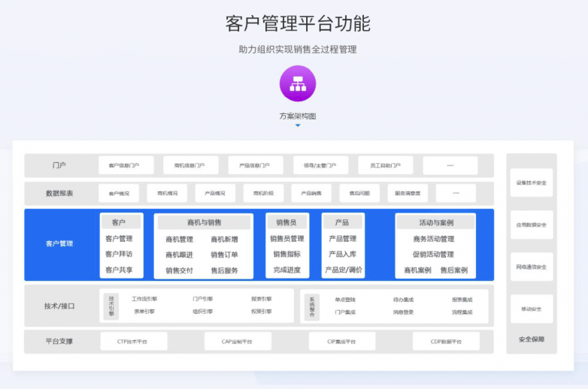
Task: Click the 技术引擎 vertical label
Action: (111, 306)
